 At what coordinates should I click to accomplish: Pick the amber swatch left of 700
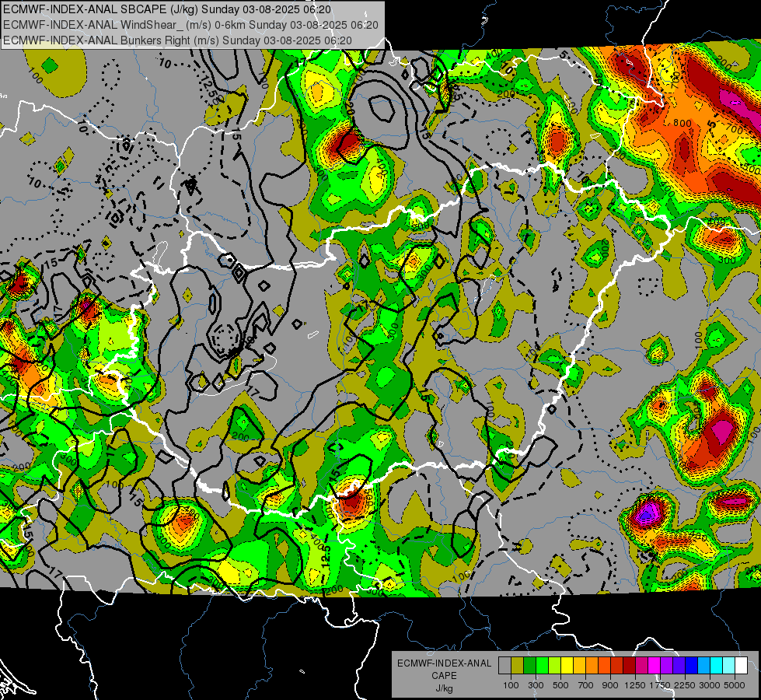(579, 666)
